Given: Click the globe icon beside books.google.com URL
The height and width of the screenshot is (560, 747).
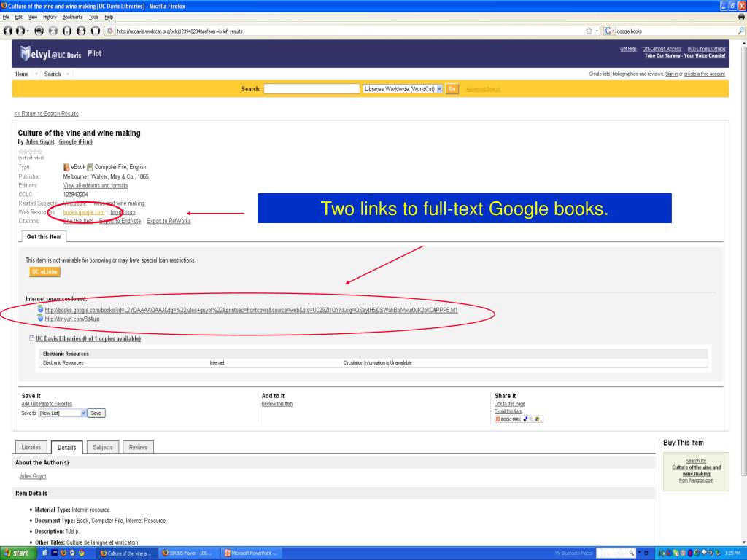Looking at the screenshot, I should 41,309.
